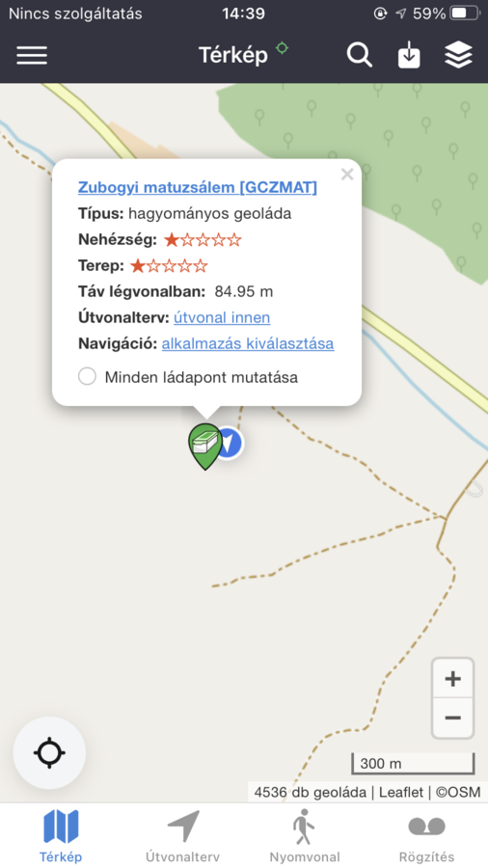Select the Térkép bottom tab
488x868 pixels.
61,836
